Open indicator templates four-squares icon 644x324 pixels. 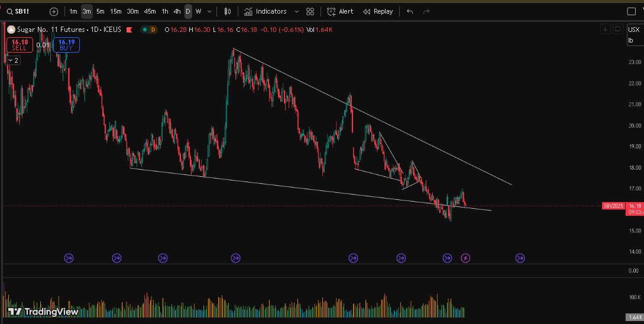click(310, 11)
